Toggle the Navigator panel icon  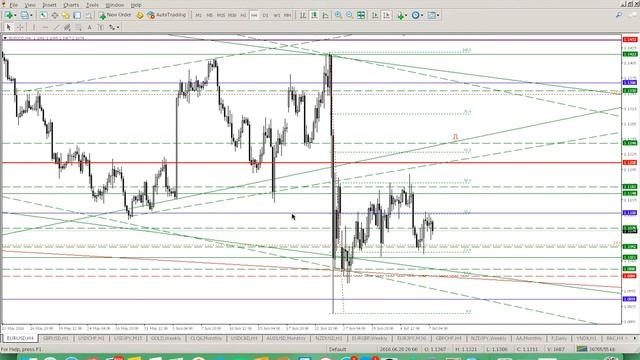click(x=66, y=15)
